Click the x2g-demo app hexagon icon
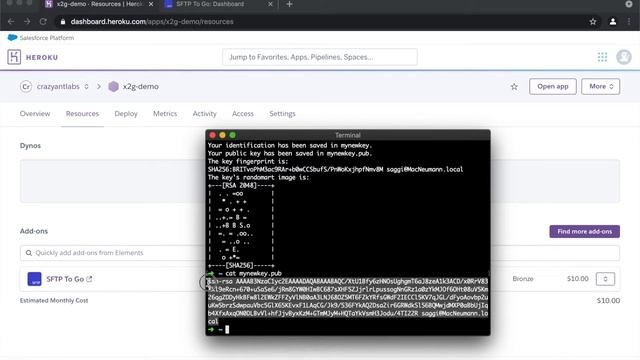This screenshot has height=360, width=640. click(113, 87)
